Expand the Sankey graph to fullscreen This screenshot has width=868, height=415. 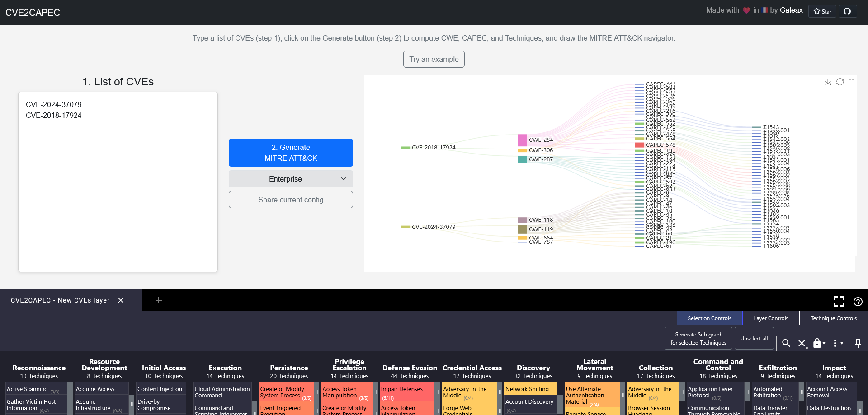pos(852,82)
